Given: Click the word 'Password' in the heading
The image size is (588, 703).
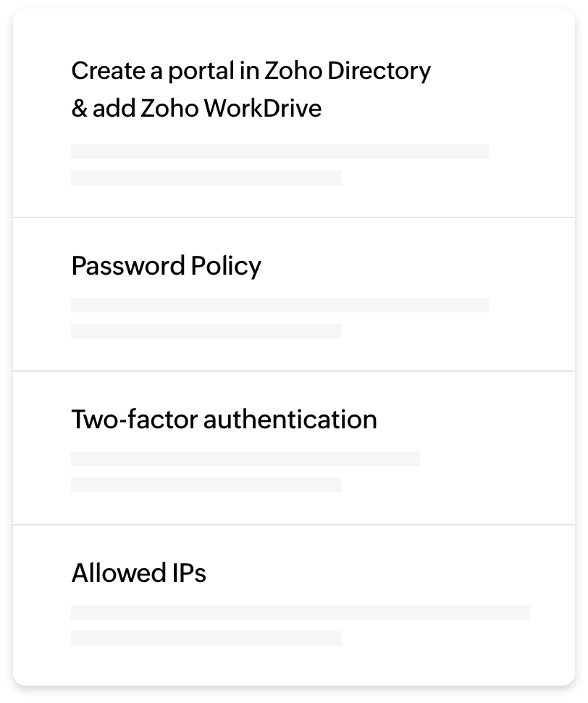Looking at the screenshot, I should 128,266.
